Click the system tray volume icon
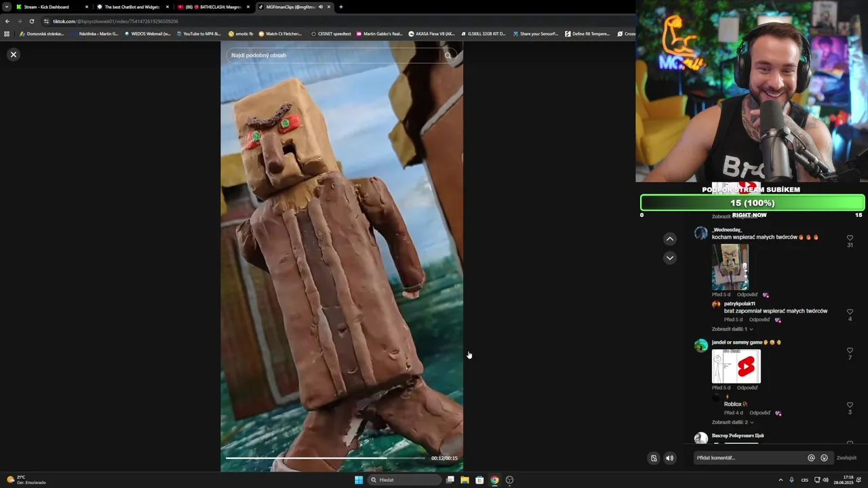Image resolution: width=868 pixels, height=488 pixels. [x=825, y=480]
